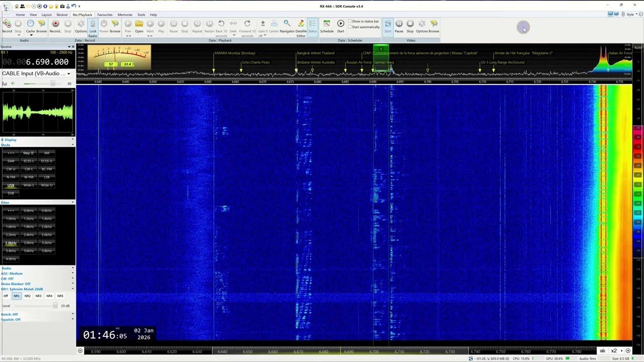Start the data scheduler

click(x=341, y=26)
